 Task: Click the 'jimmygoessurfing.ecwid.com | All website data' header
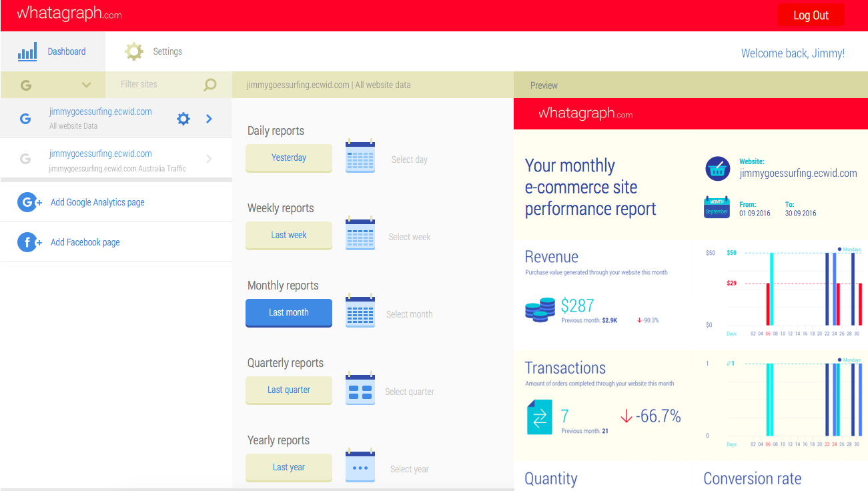pos(329,85)
